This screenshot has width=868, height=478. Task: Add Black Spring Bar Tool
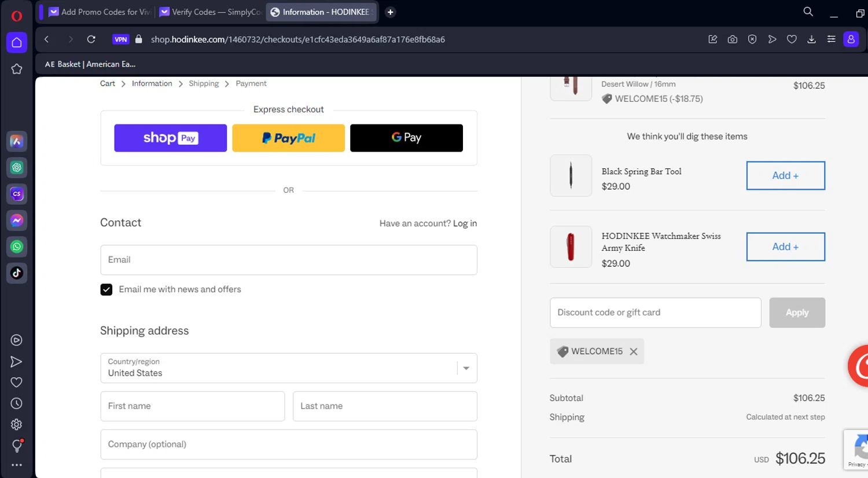[x=786, y=175]
